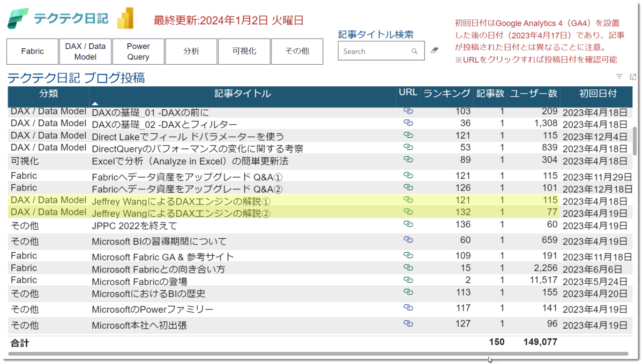Filter by the 分析 button
This screenshot has width=643, height=364.
(191, 51)
